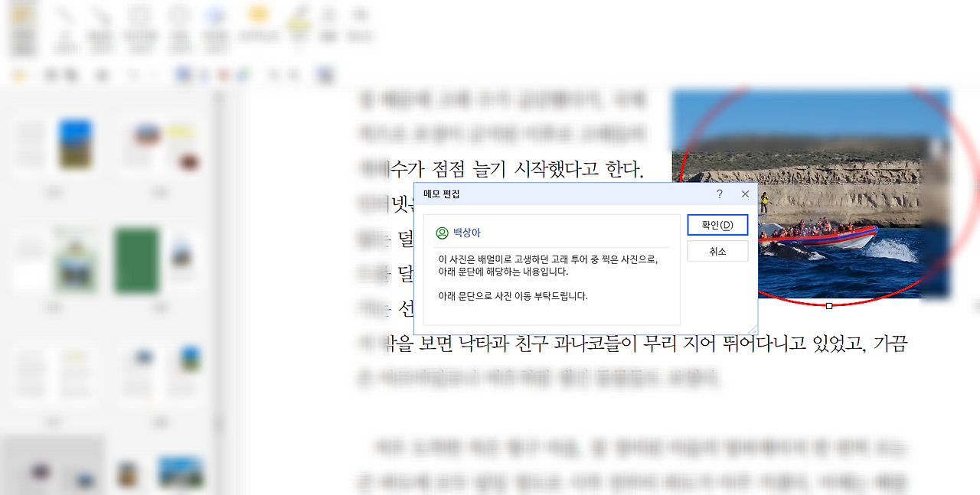980x495 pixels.
Task: Open dialog help via the ? button
Action: point(718,194)
